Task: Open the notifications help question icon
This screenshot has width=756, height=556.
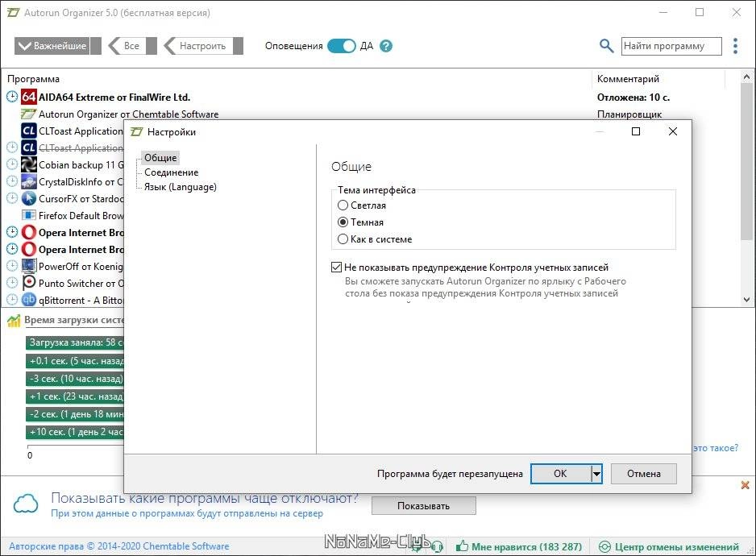Action: coord(386,46)
